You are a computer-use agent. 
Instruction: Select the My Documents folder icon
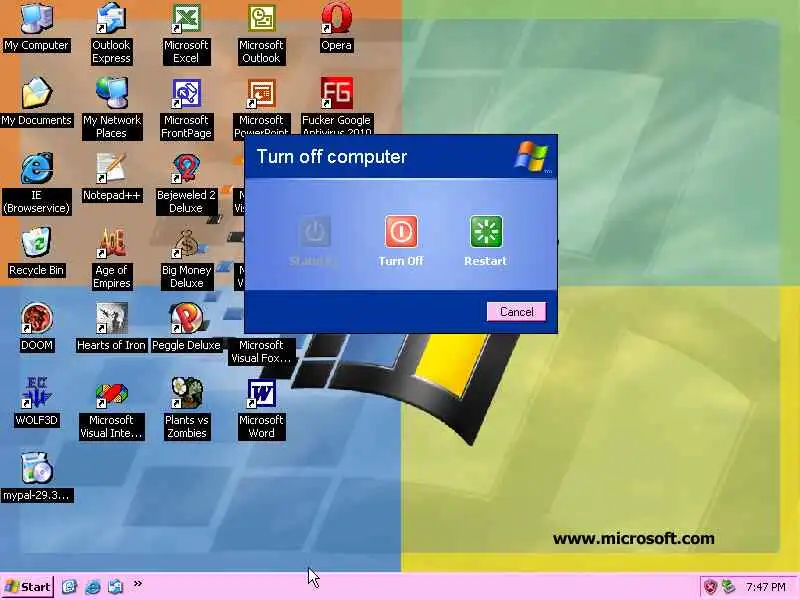pos(36,93)
